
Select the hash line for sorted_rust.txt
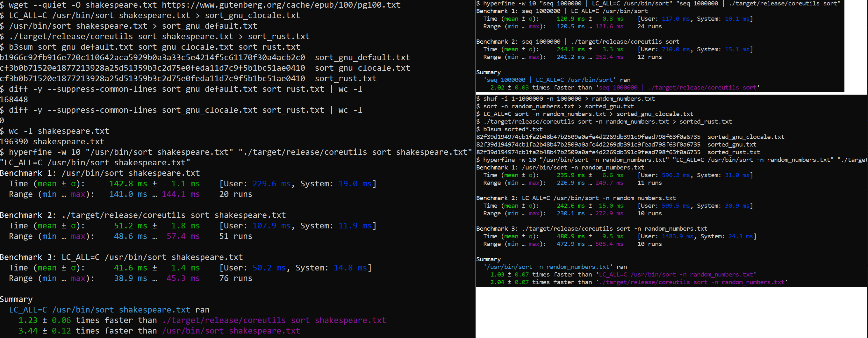pyautogui.click(x=618, y=152)
